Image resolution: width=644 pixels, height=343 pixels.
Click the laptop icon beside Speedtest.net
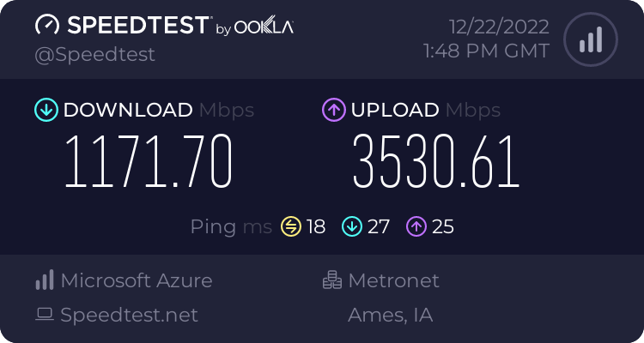pos(45,315)
